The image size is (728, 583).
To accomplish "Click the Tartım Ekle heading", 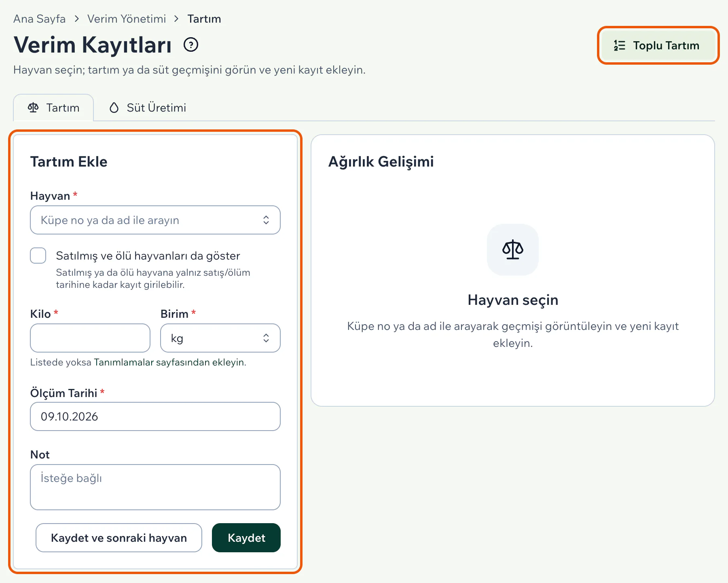I will 69,162.
